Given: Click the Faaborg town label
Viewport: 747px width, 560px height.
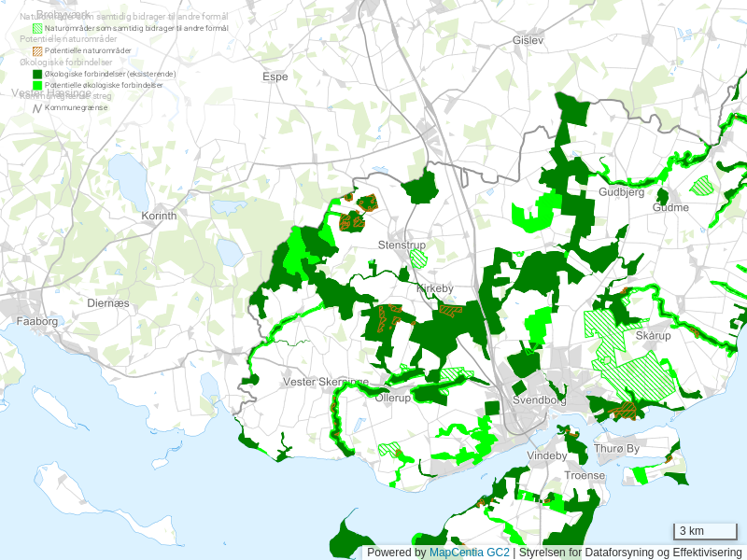Looking at the screenshot, I should [x=37, y=321].
